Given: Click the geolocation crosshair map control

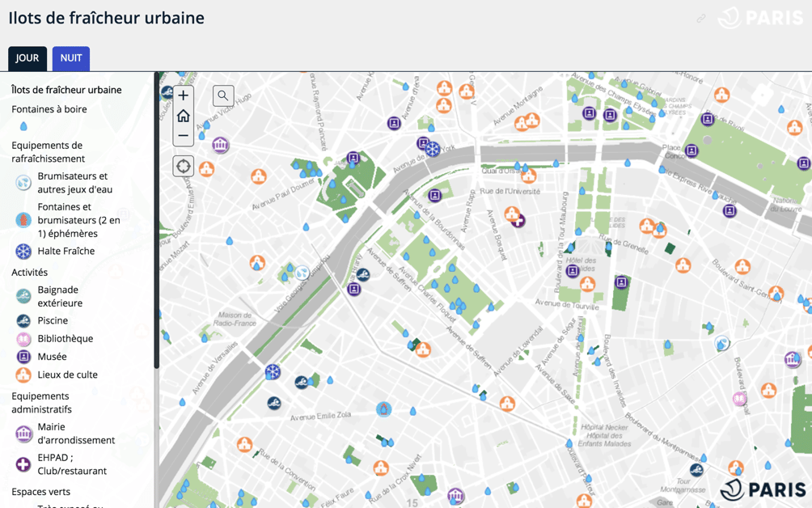Looking at the screenshot, I should tap(183, 166).
